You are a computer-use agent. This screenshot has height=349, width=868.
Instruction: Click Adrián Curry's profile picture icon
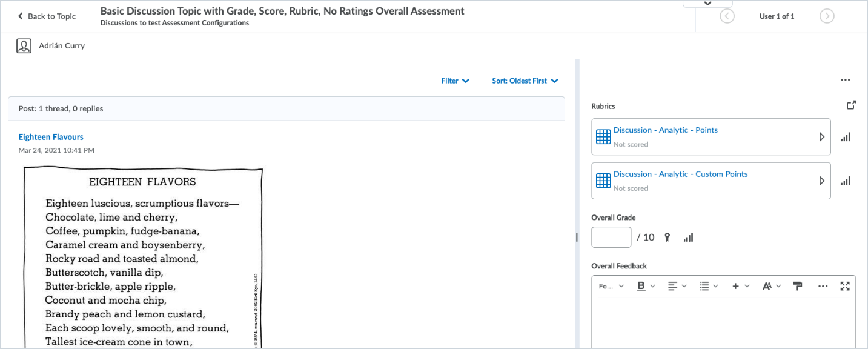(24, 45)
